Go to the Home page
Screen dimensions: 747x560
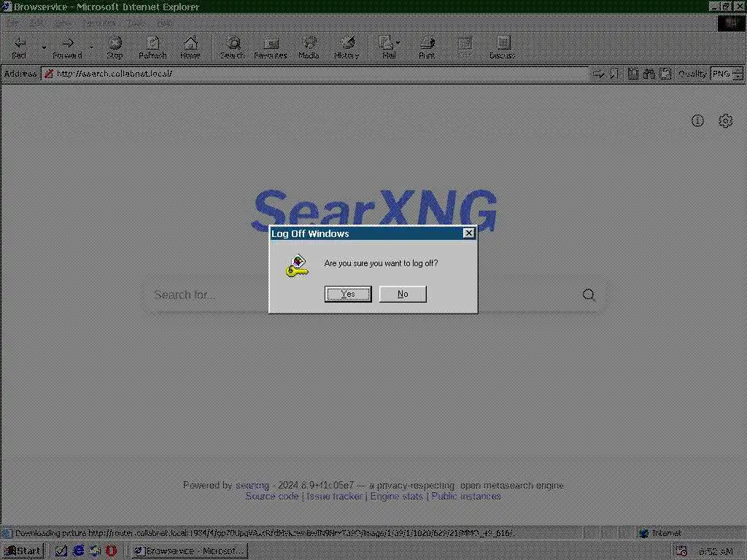coord(190,47)
